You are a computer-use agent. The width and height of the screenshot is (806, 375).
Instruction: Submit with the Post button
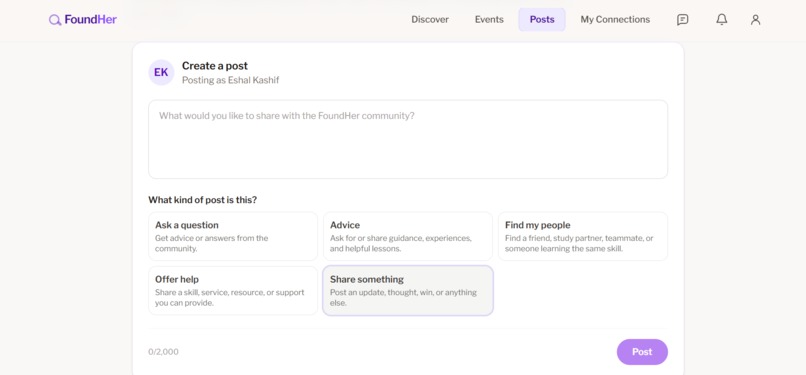tap(642, 352)
